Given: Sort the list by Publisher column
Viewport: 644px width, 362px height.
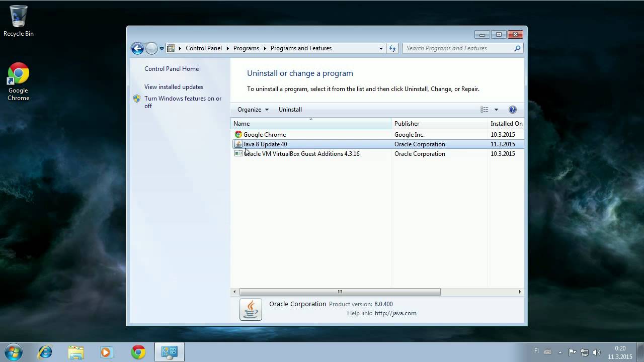Looking at the screenshot, I should click(439, 124).
